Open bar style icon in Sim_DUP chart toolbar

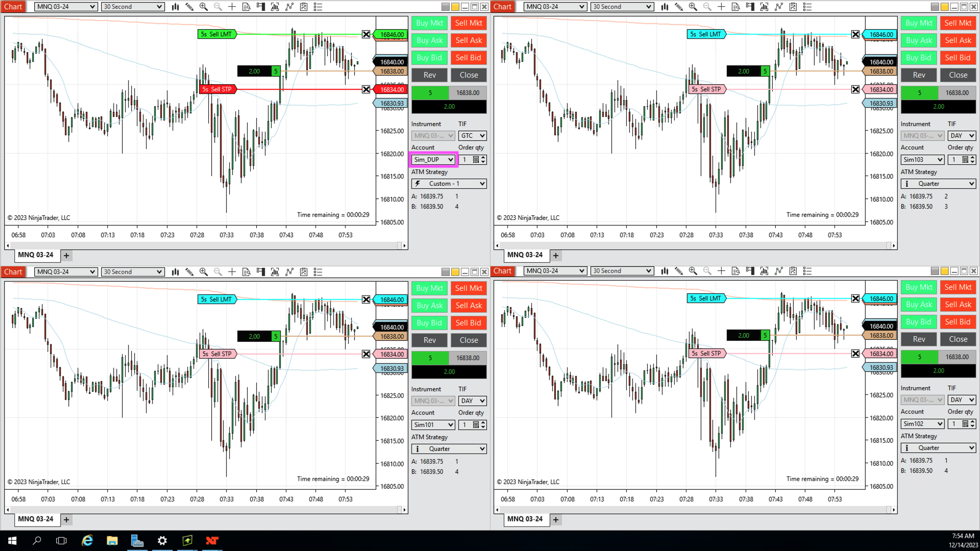point(175,7)
